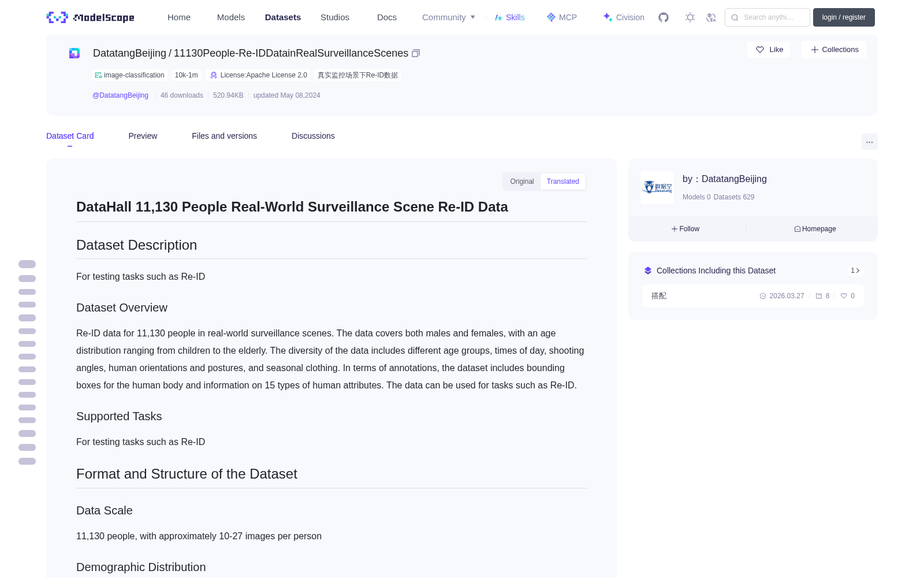Screen dimensions: 924x578
Task: Click the login / register button
Action: tap(844, 17)
